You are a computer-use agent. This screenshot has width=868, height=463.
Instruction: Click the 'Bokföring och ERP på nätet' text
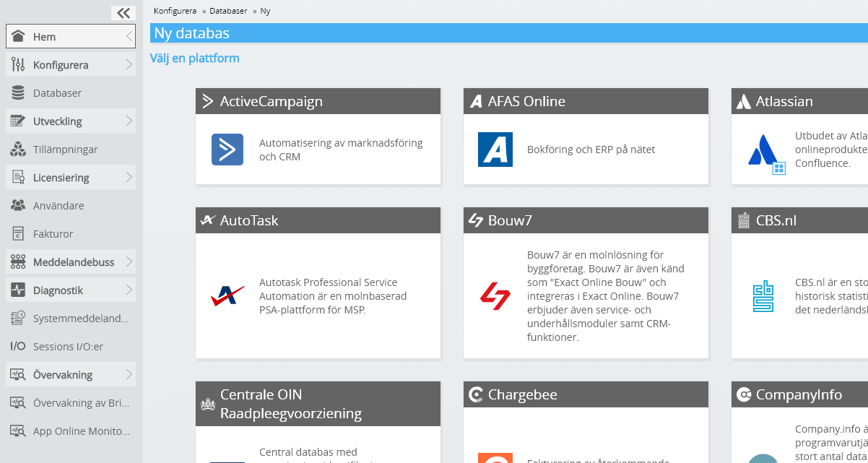(x=591, y=150)
